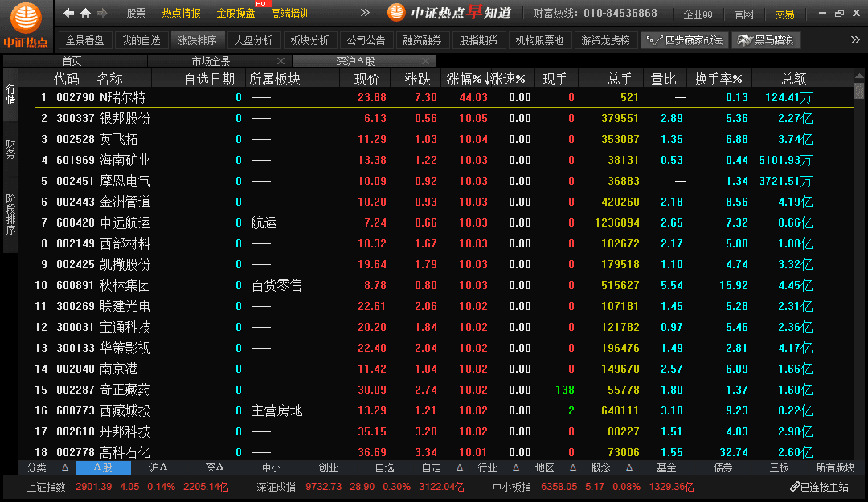Close the 深沪A股 tab with its X
Screen dimensions: 868x502
(x=425, y=61)
